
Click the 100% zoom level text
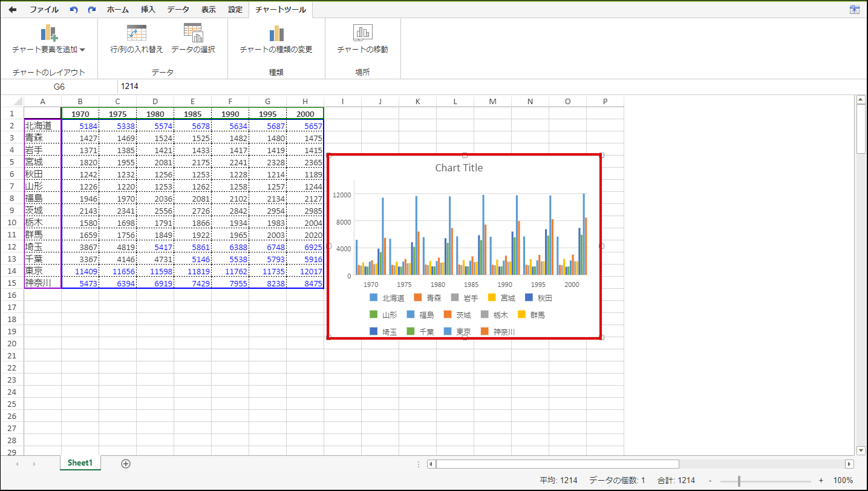(x=843, y=481)
